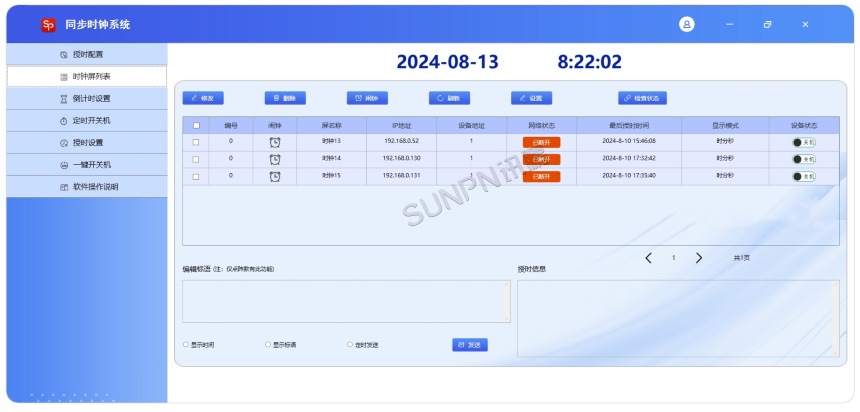Open the user account avatar icon

[x=687, y=24]
